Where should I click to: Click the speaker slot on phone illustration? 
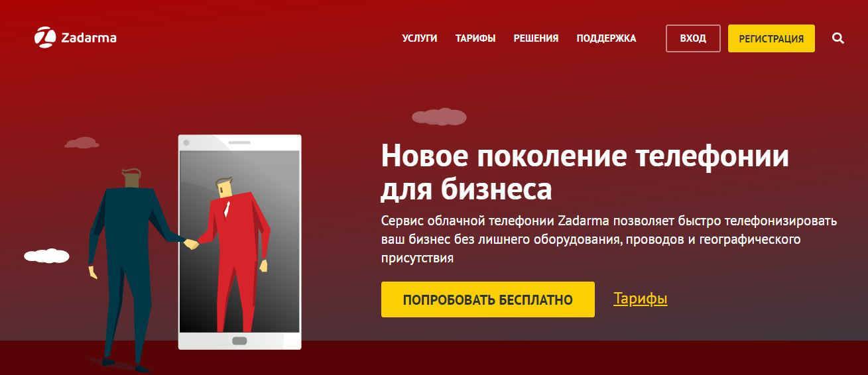(239, 142)
